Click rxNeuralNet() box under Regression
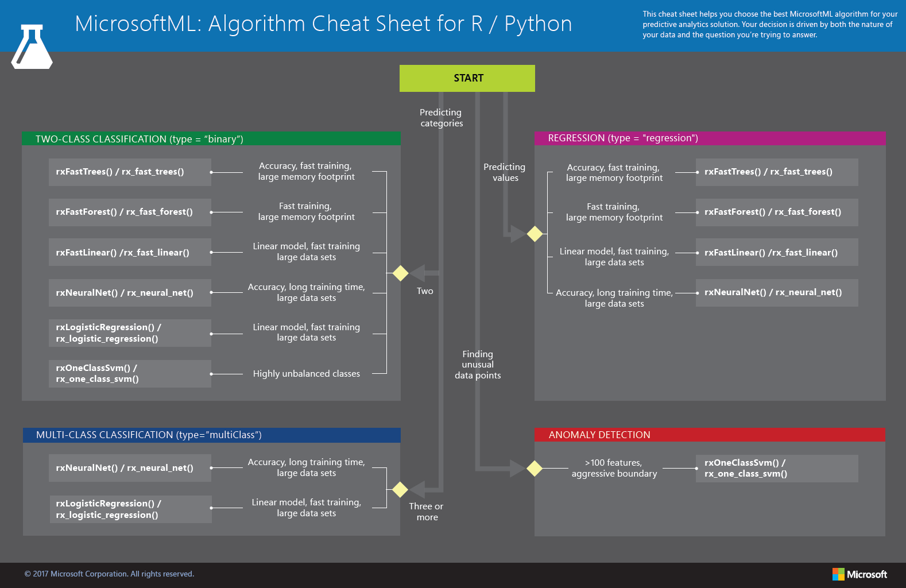This screenshot has width=906, height=588. 777,293
